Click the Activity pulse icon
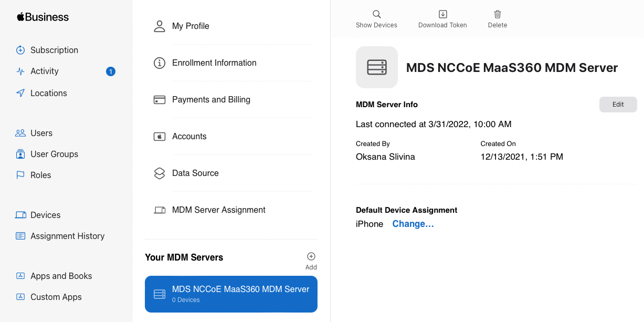The image size is (644, 322). coord(20,71)
